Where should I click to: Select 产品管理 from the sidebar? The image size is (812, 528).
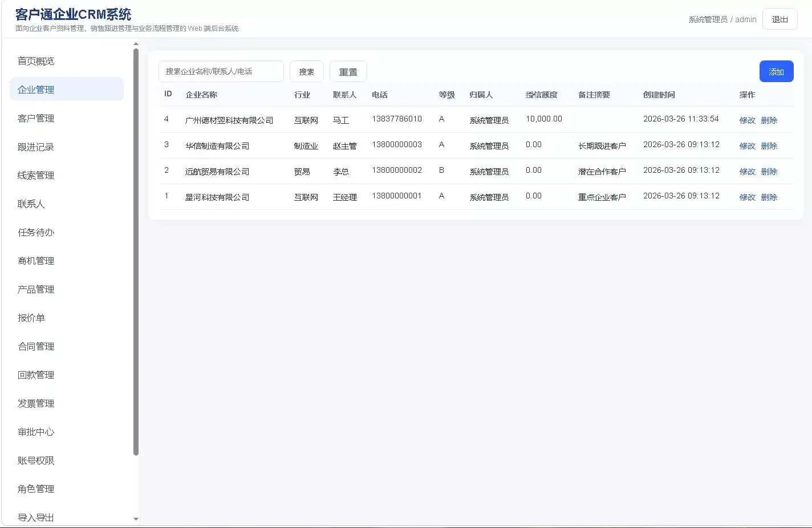[35, 289]
